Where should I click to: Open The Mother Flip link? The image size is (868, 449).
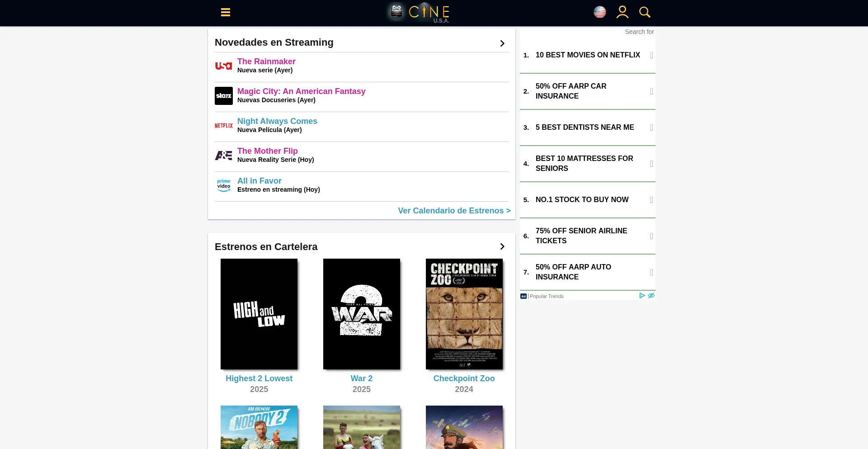[x=268, y=151]
